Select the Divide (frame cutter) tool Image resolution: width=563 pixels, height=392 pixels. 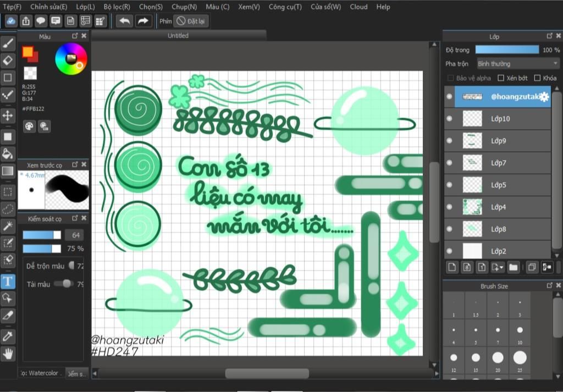(8, 316)
